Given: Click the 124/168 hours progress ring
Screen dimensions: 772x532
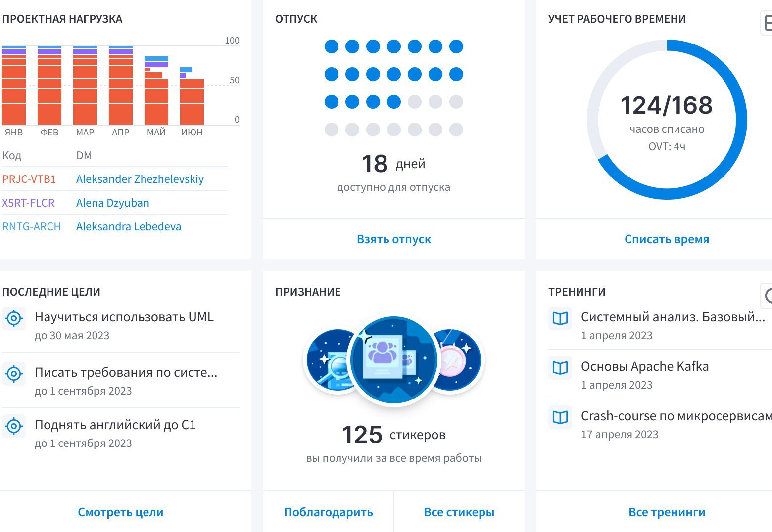Looking at the screenshot, I should click(x=667, y=120).
